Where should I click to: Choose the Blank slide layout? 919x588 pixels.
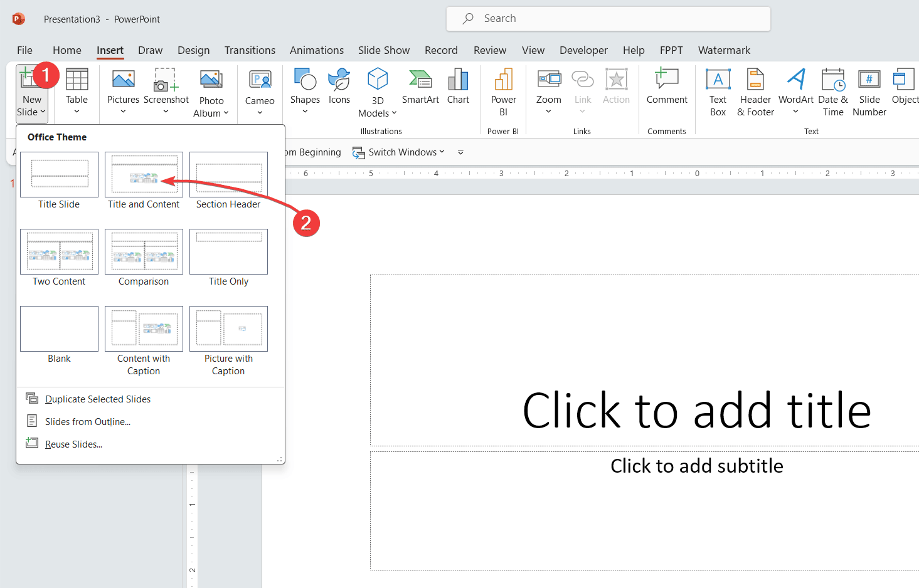point(59,328)
